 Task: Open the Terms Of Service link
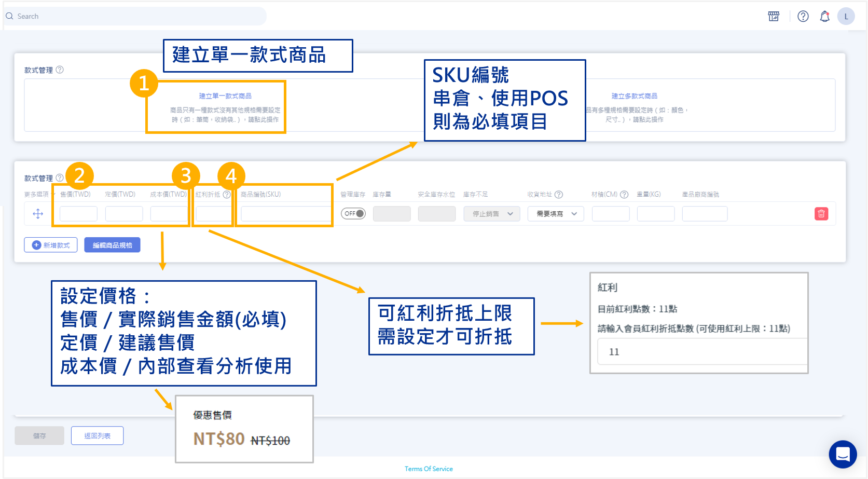coord(429,469)
